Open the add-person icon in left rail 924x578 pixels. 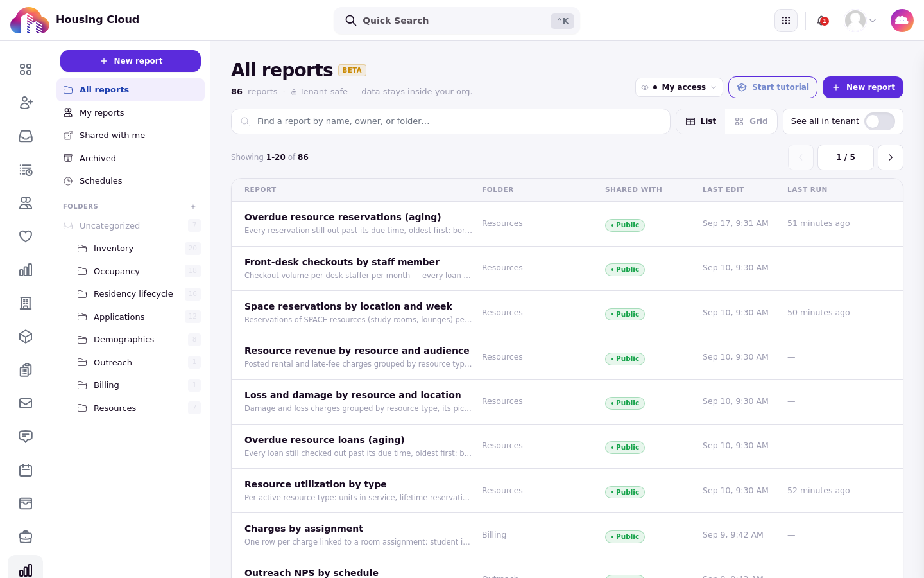click(x=26, y=103)
